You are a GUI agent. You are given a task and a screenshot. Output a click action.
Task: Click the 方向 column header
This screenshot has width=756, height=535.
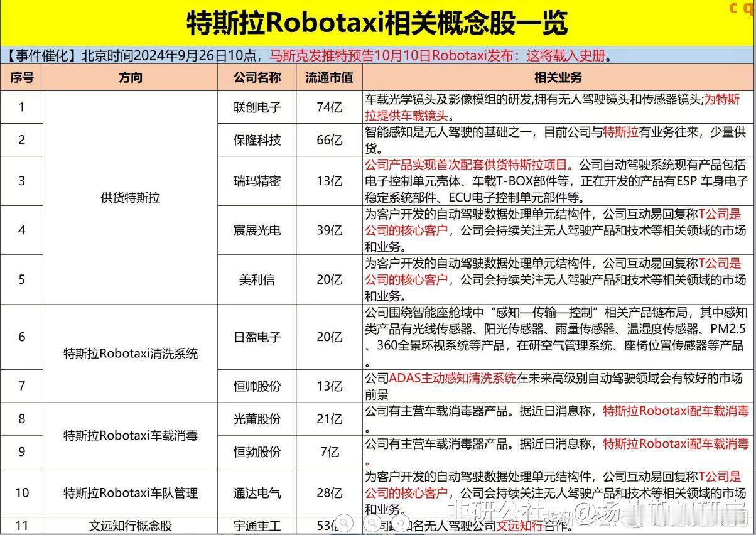pyautogui.click(x=130, y=78)
